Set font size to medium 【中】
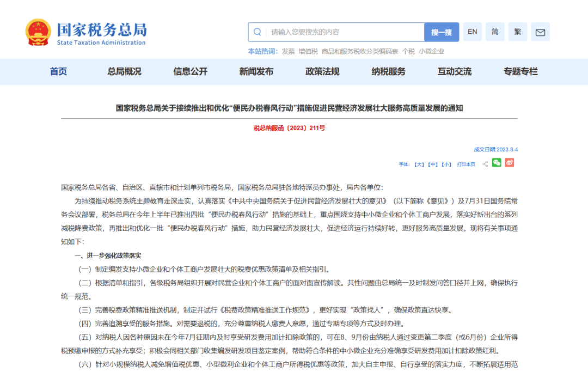Image resolution: width=588 pixels, height=372 pixels. pos(432,164)
